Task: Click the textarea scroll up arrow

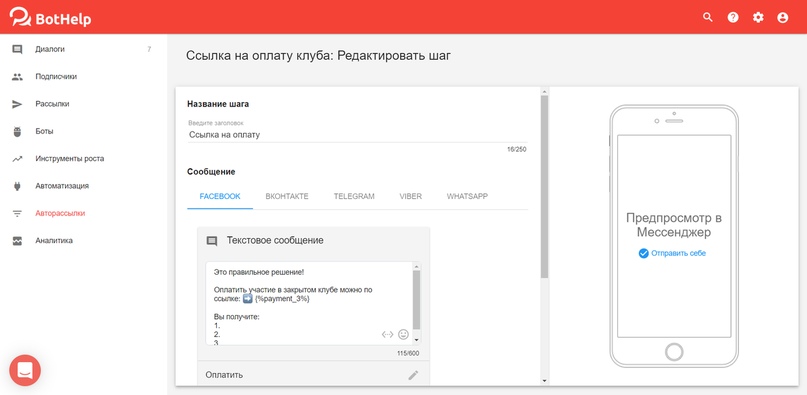Action: point(416,266)
